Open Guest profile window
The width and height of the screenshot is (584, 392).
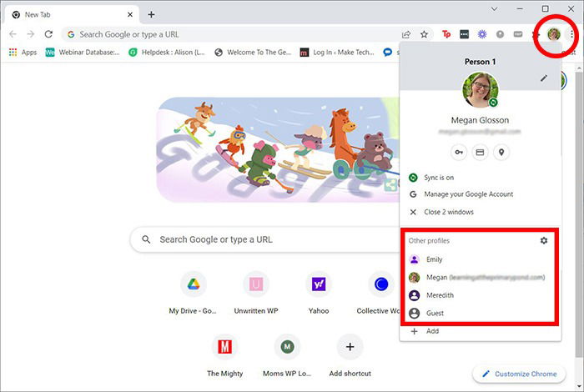click(480, 313)
